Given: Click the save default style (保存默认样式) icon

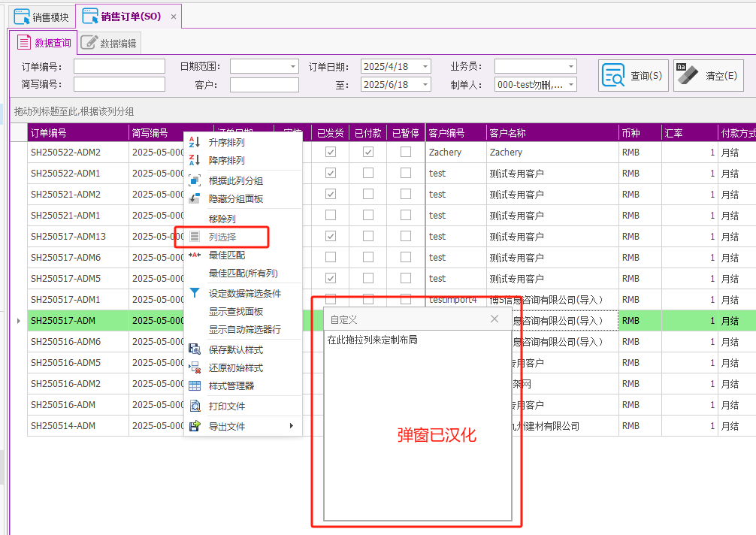Looking at the screenshot, I should [195, 349].
